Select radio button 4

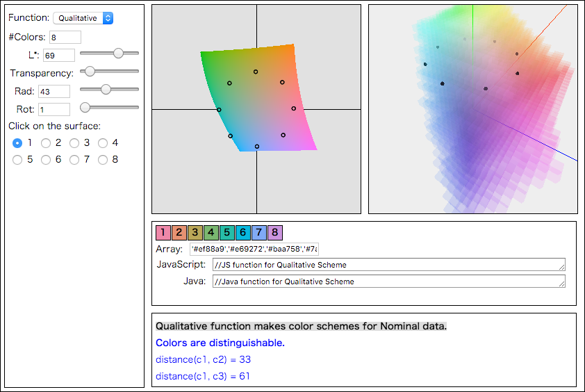tap(103, 143)
